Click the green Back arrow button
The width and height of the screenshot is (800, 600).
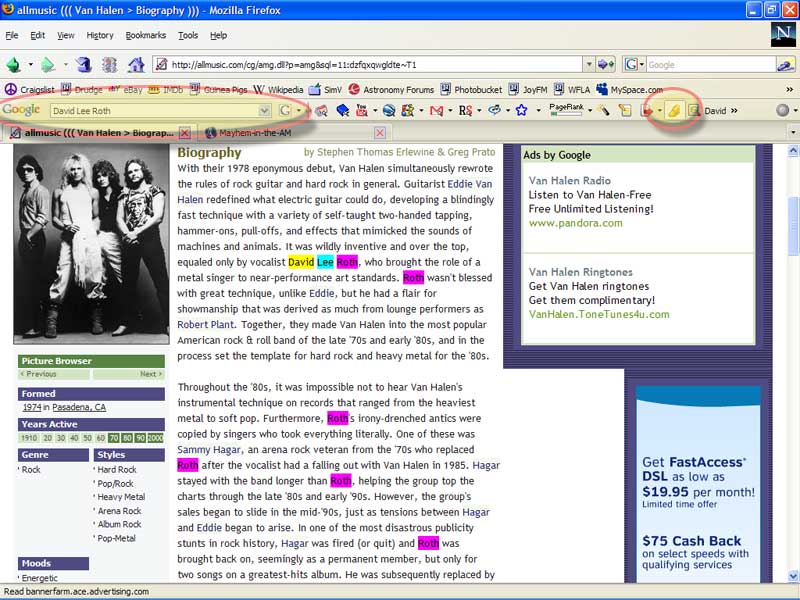tap(14, 64)
